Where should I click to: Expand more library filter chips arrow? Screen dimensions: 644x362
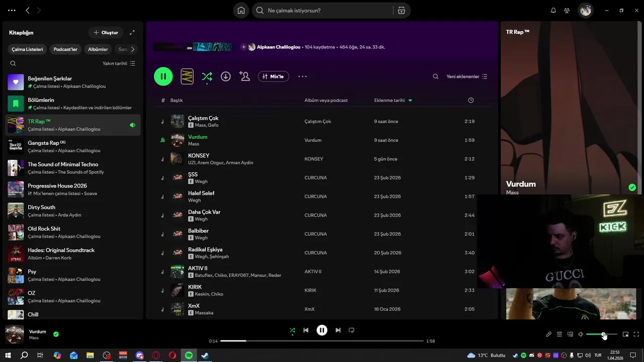click(133, 49)
